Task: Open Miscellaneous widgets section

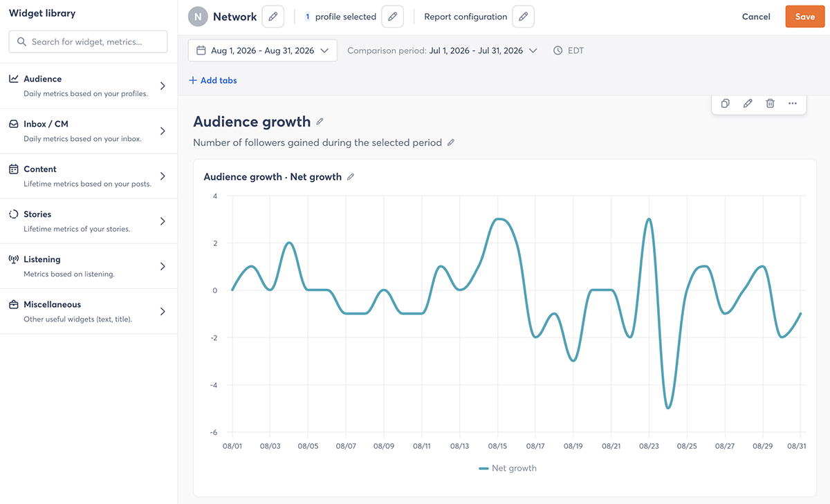Action: pos(89,311)
